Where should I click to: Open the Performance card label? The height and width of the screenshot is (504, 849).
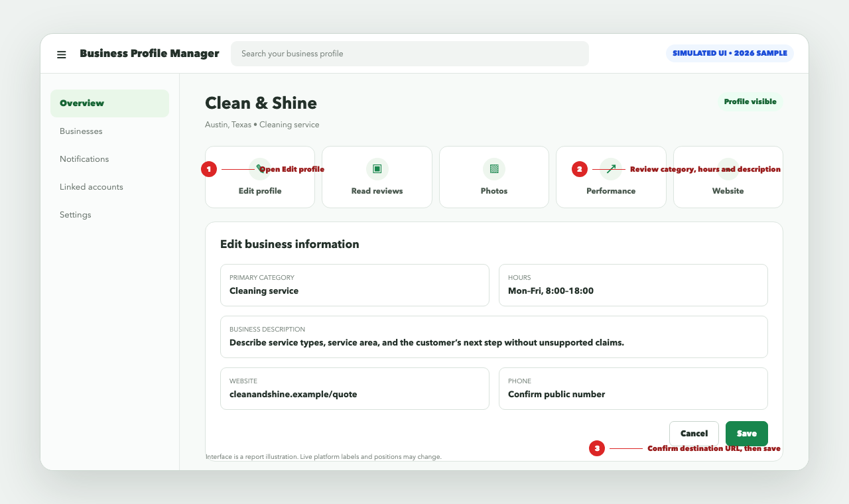tap(611, 191)
